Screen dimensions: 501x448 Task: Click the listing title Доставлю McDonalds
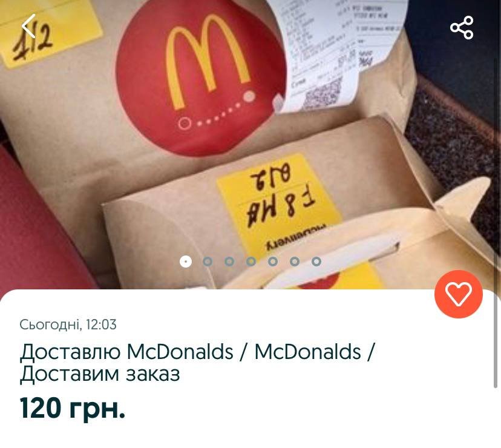pos(126,352)
